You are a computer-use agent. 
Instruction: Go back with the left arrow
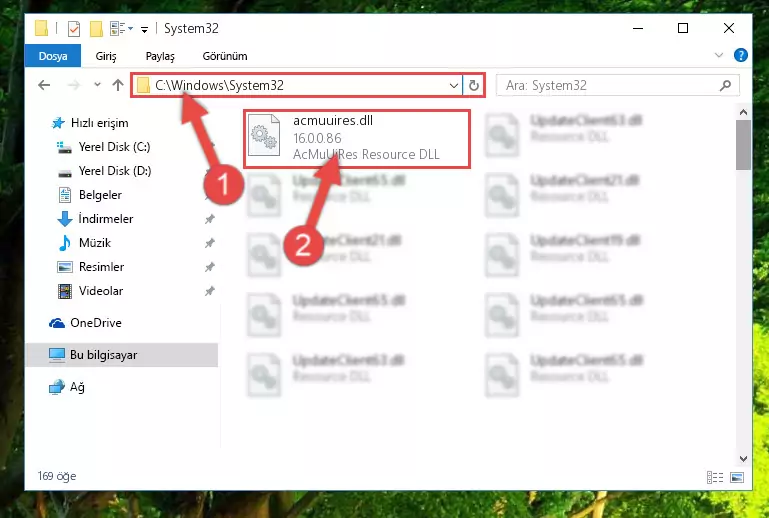(x=44, y=85)
